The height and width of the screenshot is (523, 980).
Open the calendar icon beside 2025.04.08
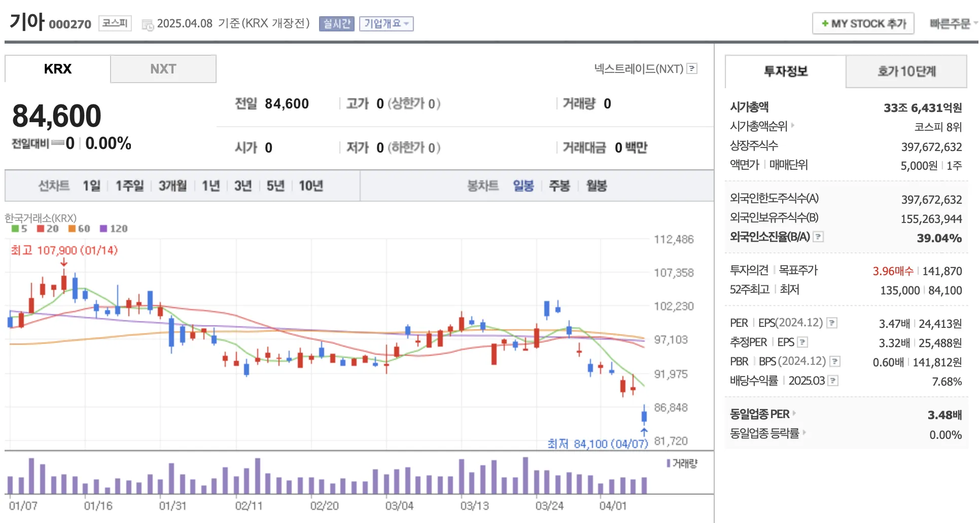coord(148,24)
